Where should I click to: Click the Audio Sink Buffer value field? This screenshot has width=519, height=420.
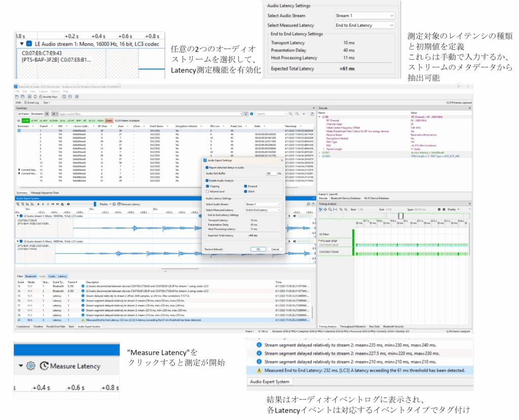pyautogui.click(x=271, y=173)
